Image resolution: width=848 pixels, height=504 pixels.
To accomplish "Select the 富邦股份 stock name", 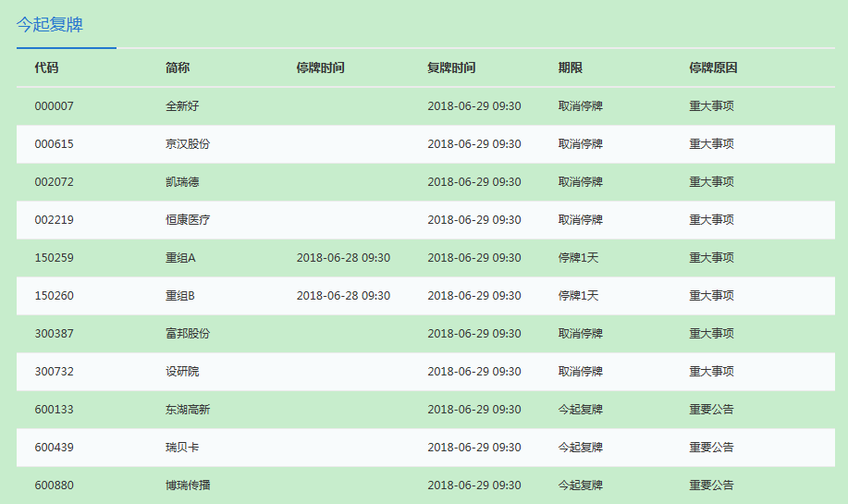I will tap(188, 334).
